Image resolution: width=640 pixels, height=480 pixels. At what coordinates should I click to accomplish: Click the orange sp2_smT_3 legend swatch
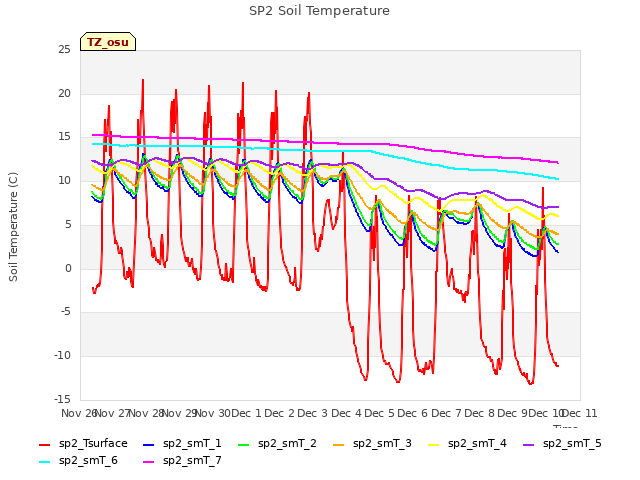pos(339,444)
